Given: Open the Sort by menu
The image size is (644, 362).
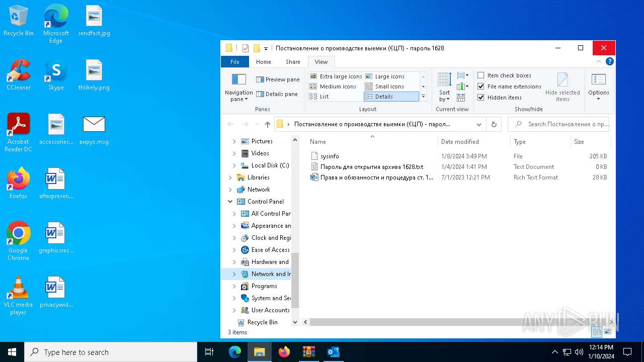Looking at the screenshot, I should click(x=444, y=87).
